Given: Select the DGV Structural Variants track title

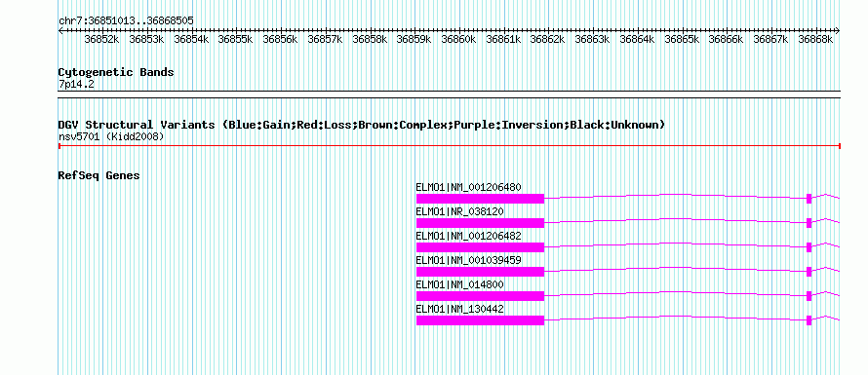Looking at the screenshot, I should (362, 125).
